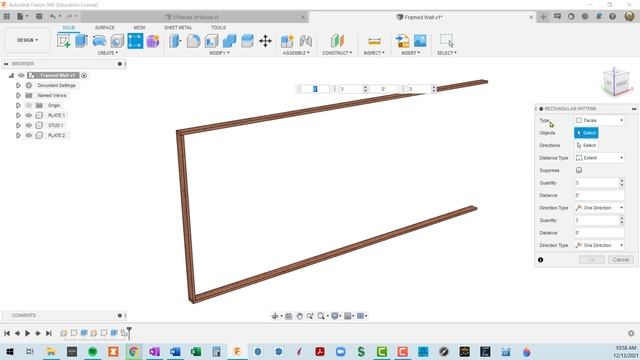This screenshot has width=640, height=360.
Task: Select the Combine tool
Action: pos(229,41)
